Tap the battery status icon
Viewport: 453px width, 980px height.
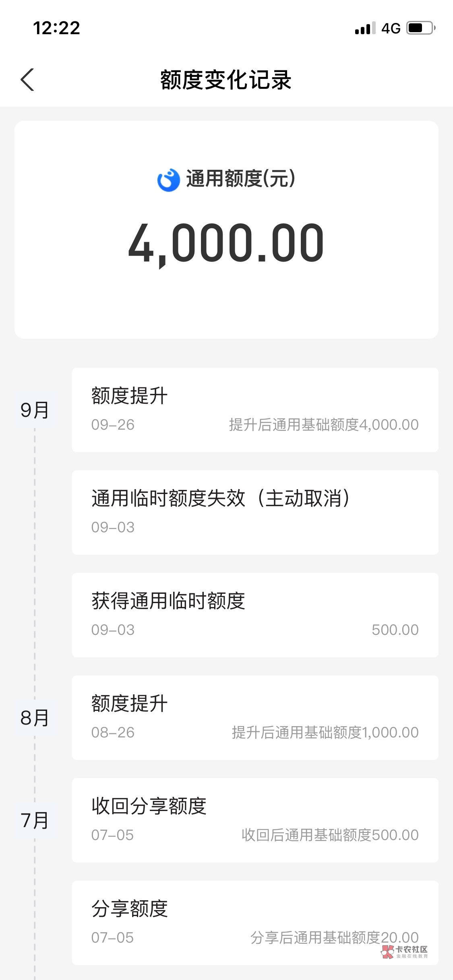pos(420,28)
